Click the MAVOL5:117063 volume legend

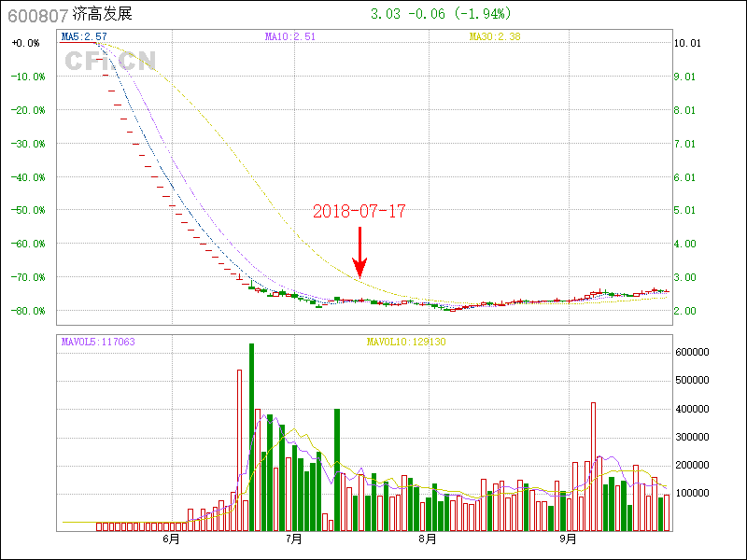point(98,342)
